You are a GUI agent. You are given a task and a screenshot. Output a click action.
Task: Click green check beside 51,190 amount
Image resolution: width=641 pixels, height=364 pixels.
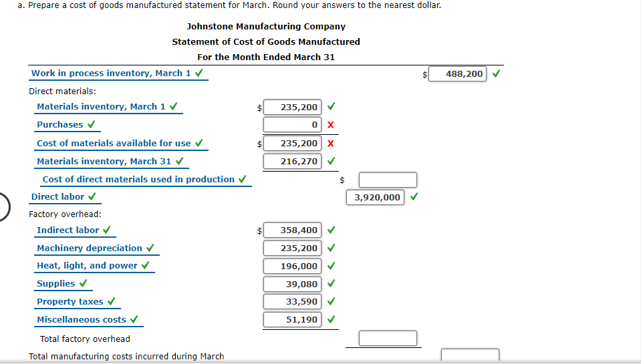[332, 319]
